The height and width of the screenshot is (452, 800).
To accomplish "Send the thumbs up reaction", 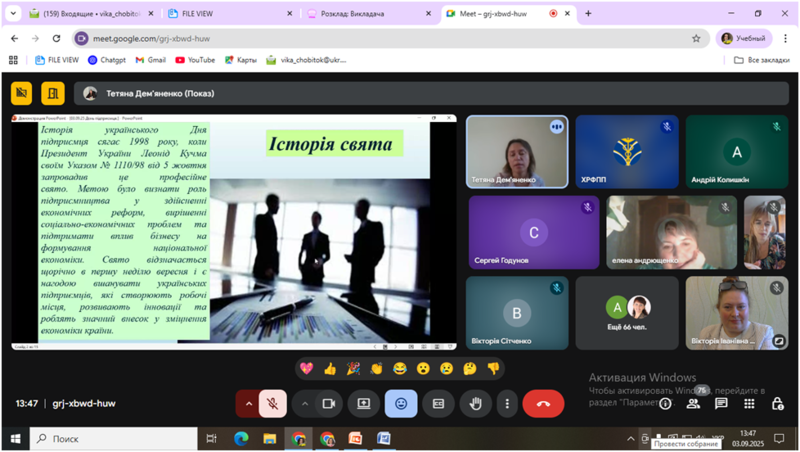I will tap(330, 368).
